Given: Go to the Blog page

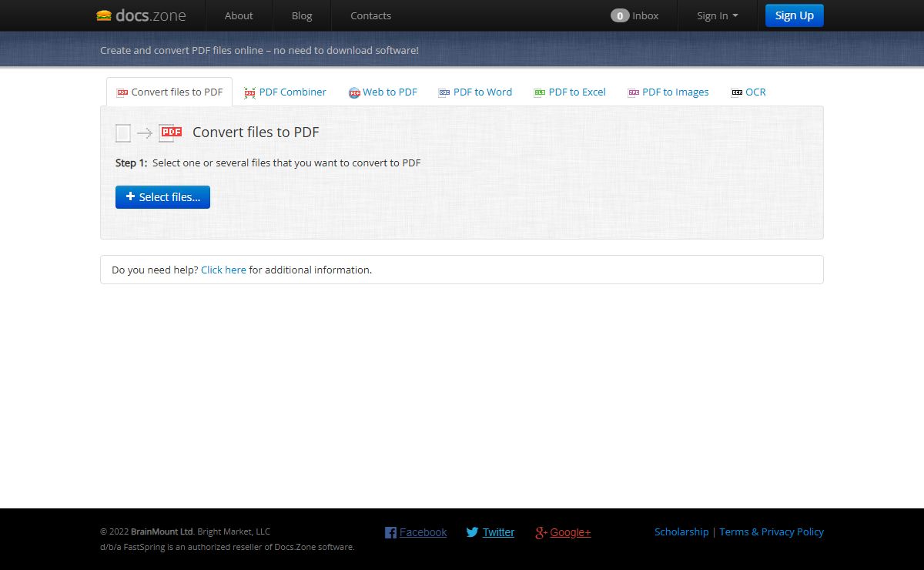Looking at the screenshot, I should [x=302, y=15].
